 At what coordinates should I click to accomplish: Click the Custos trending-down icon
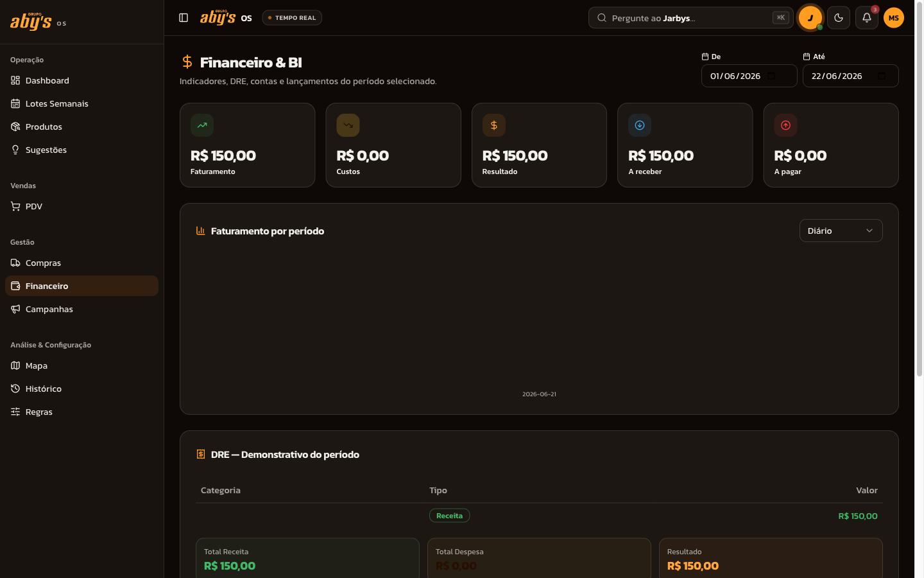tap(348, 125)
